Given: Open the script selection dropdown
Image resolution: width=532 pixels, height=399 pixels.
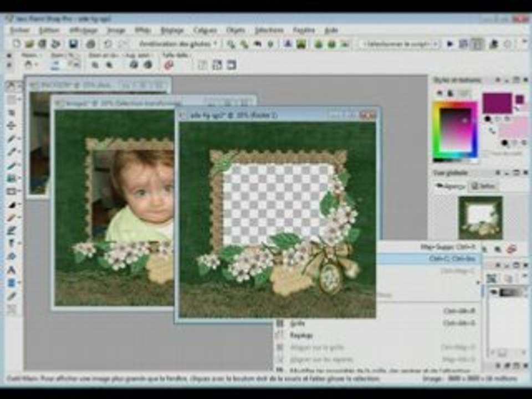Looking at the screenshot, I should click(x=400, y=44).
